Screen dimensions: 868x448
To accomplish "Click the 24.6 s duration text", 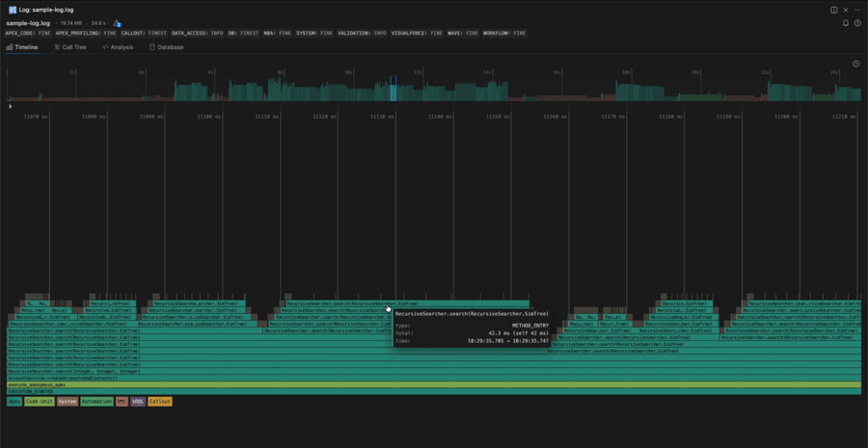I will click(x=98, y=23).
